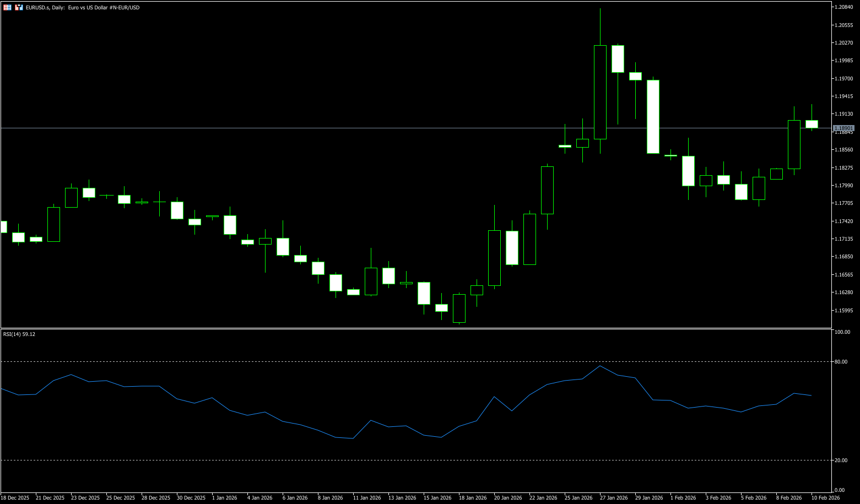Viewport: 860px width, 504px height.
Task: Click the tallest candle on 27 Jan 2026
Action: (x=600, y=92)
